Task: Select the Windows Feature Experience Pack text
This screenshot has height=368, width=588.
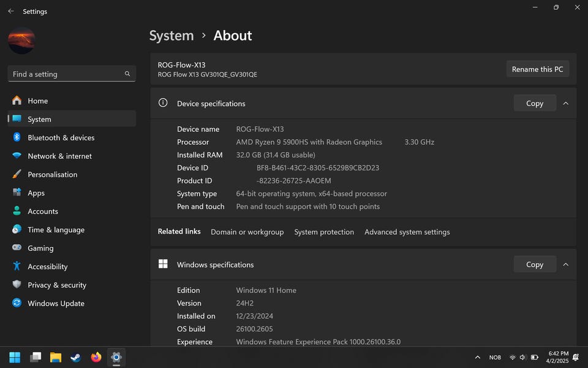Action: [x=318, y=342]
